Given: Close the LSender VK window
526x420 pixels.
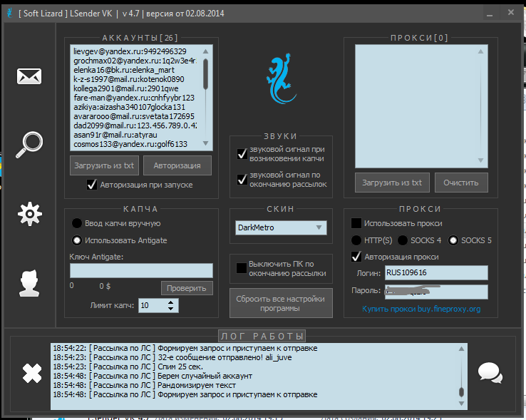Looking at the screenshot, I should tap(511, 12).
